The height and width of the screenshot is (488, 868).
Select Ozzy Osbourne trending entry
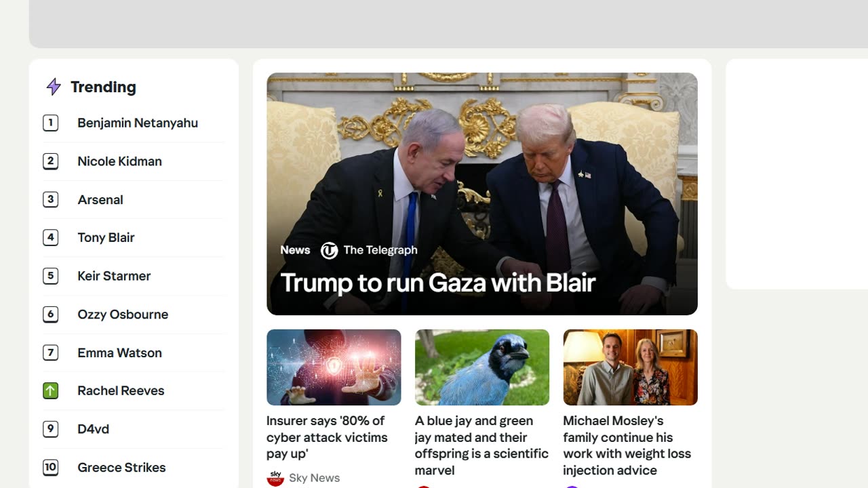click(x=123, y=314)
